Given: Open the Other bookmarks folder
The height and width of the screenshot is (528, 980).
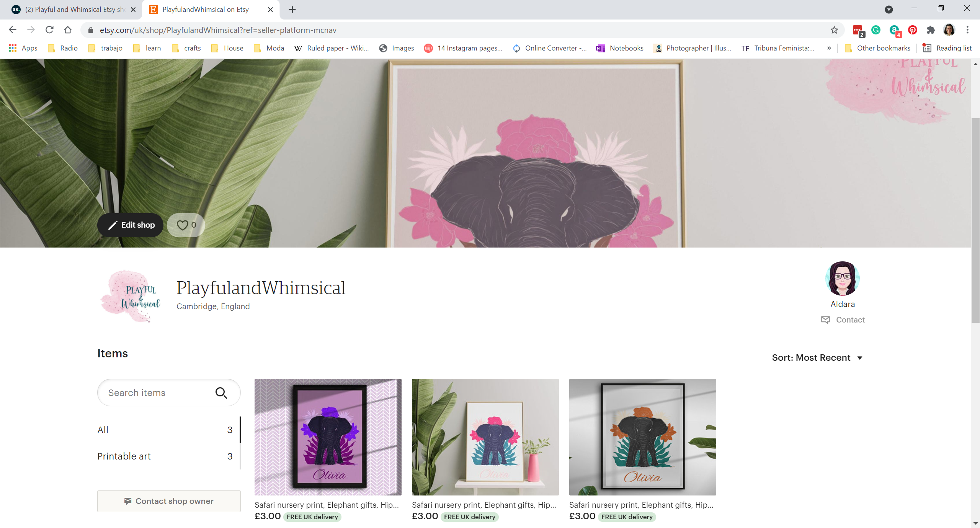Looking at the screenshot, I should (877, 48).
